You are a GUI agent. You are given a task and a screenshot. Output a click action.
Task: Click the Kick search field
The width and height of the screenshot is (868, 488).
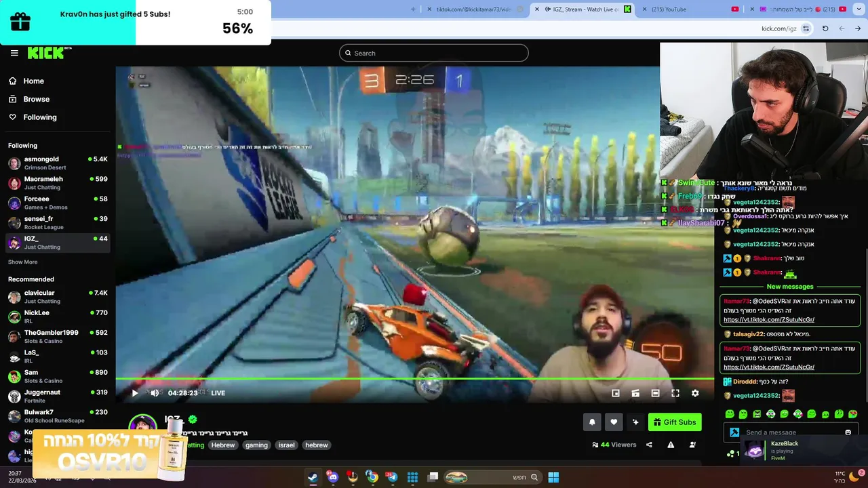coord(434,53)
